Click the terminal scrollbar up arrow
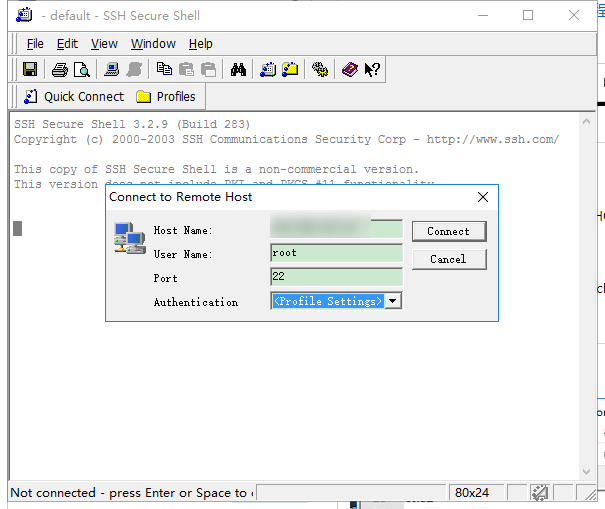This screenshot has width=605, height=509. click(x=586, y=121)
